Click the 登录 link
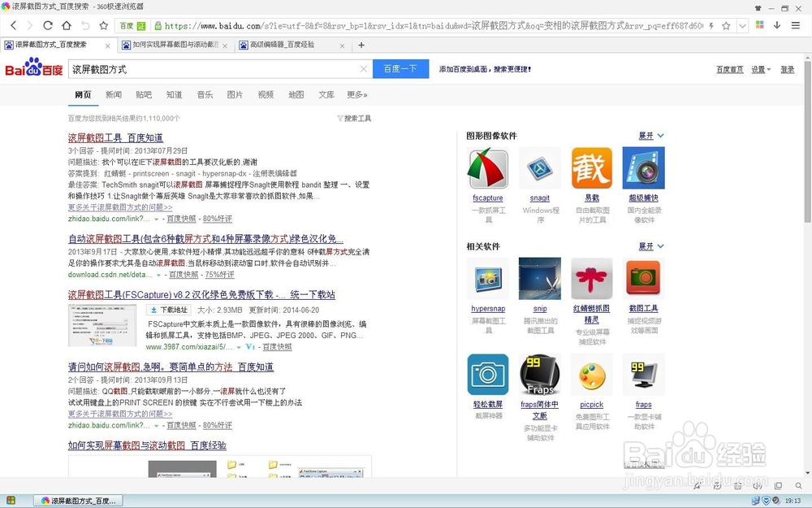 [787, 69]
